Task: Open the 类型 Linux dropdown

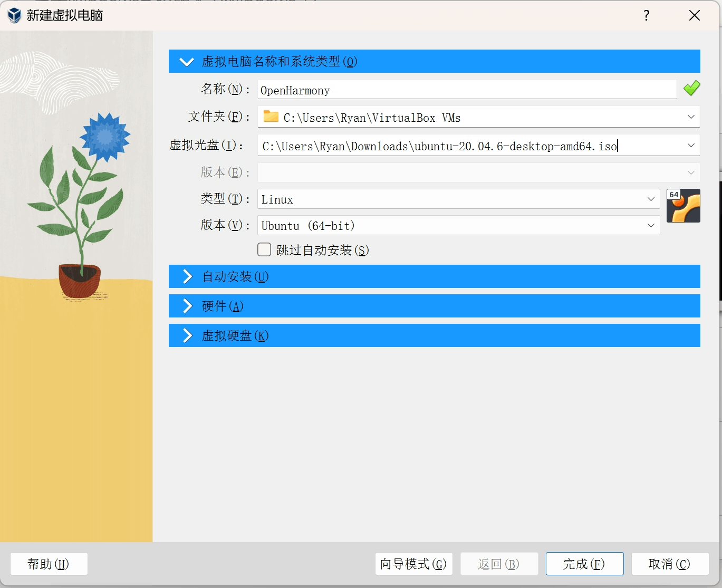Action: point(458,199)
